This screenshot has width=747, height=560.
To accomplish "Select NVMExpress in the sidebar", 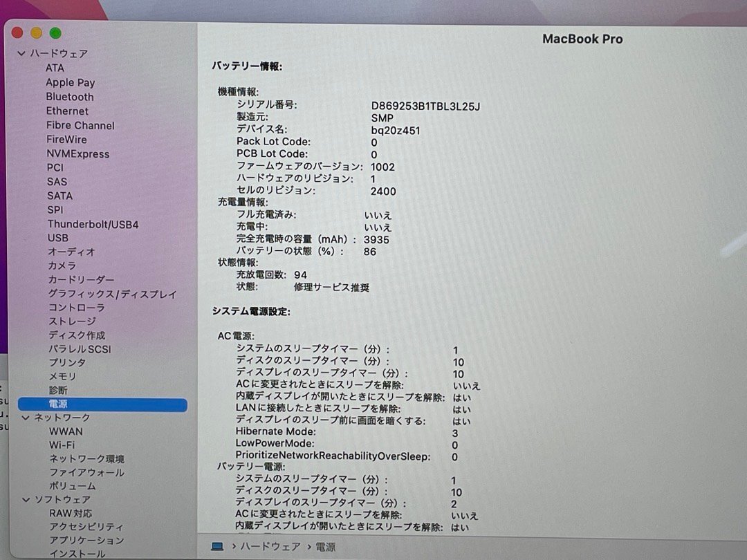I will pyautogui.click(x=77, y=153).
